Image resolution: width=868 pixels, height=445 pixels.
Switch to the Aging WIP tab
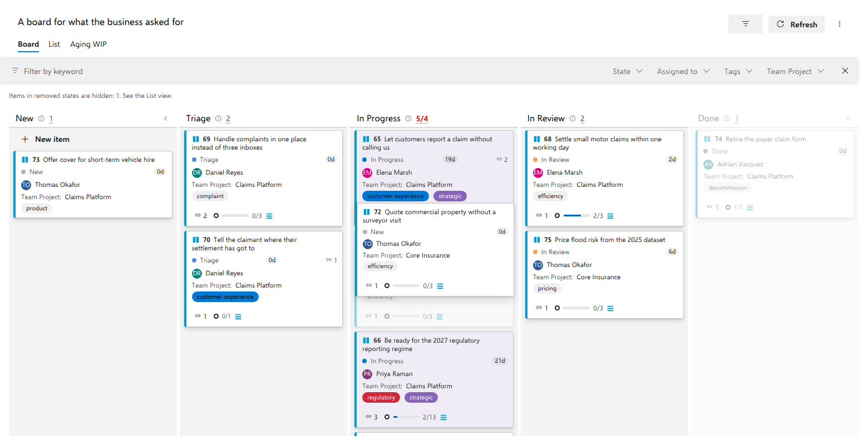88,44
